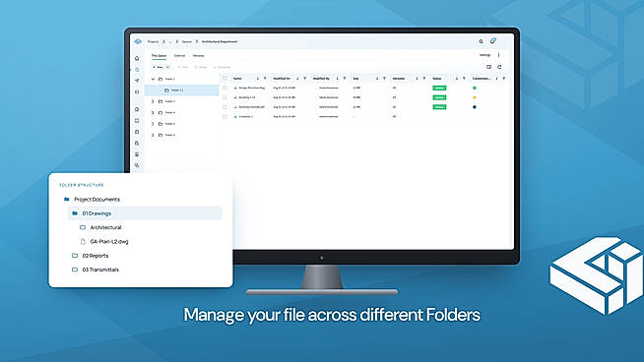The image size is (644, 362).
Task: Open the ellipsis breadcrumb segment
Action: pos(170,42)
